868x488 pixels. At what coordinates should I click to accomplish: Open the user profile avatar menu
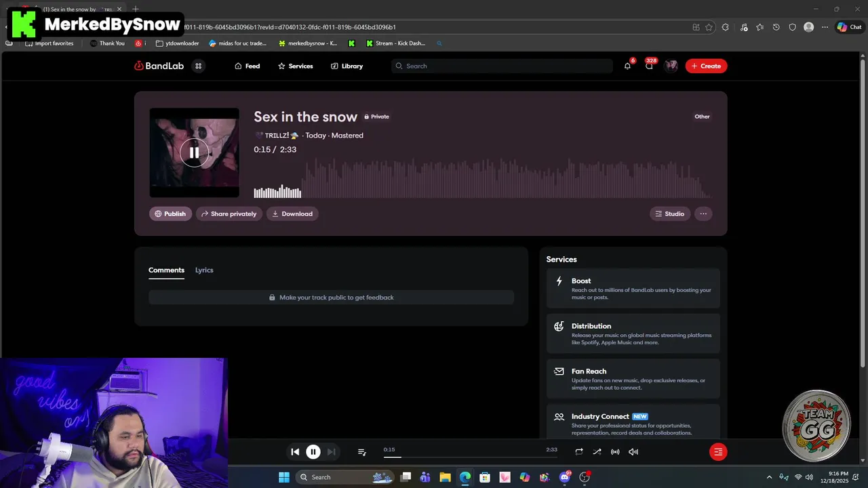671,66
